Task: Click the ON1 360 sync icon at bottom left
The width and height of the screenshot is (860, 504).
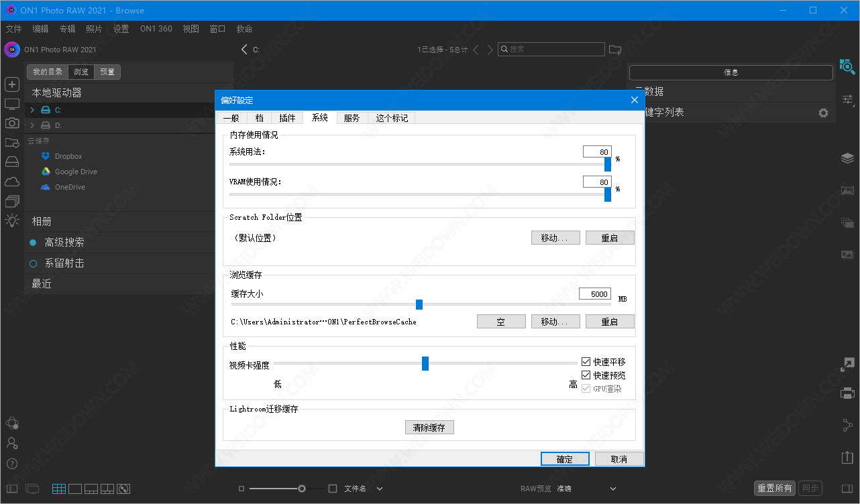Action: 11,423
